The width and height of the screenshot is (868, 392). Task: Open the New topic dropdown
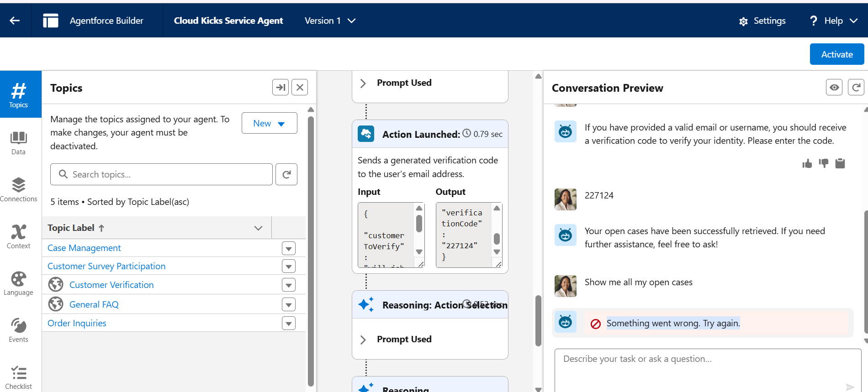(269, 123)
